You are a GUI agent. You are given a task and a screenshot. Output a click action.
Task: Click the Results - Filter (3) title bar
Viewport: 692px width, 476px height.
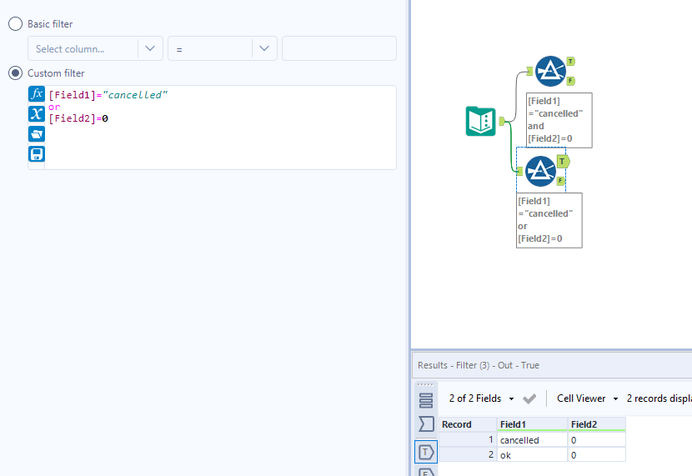point(552,365)
